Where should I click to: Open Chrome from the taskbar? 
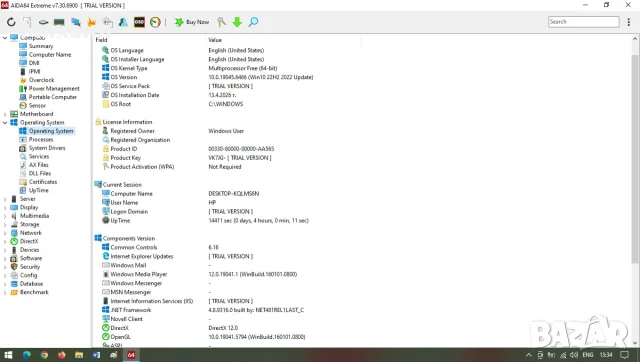click(x=44, y=355)
